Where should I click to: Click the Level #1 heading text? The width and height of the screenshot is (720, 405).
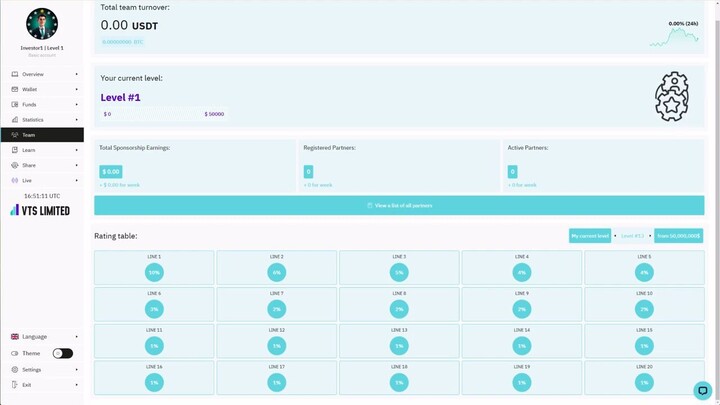coord(120,97)
